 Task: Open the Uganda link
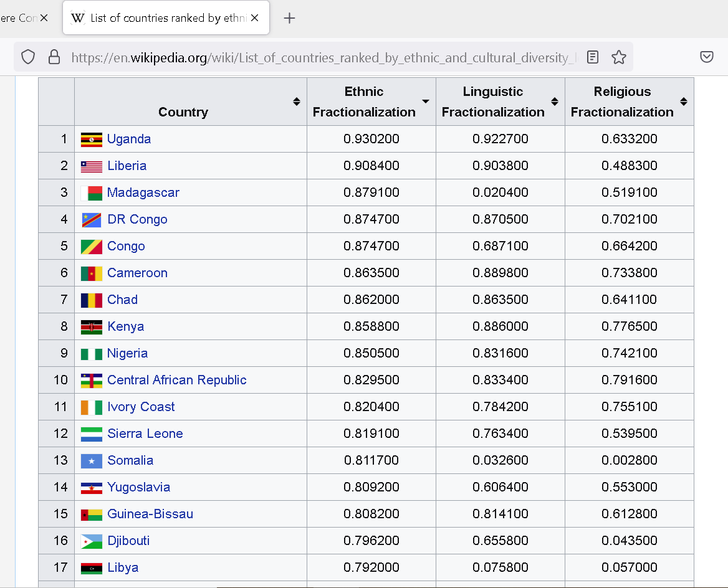click(129, 140)
